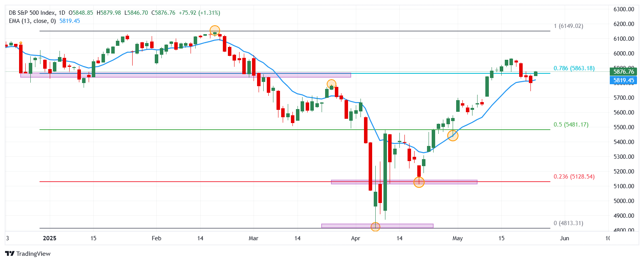Select the 0.236 (5128.54) Fibonacci label

pyautogui.click(x=574, y=177)
